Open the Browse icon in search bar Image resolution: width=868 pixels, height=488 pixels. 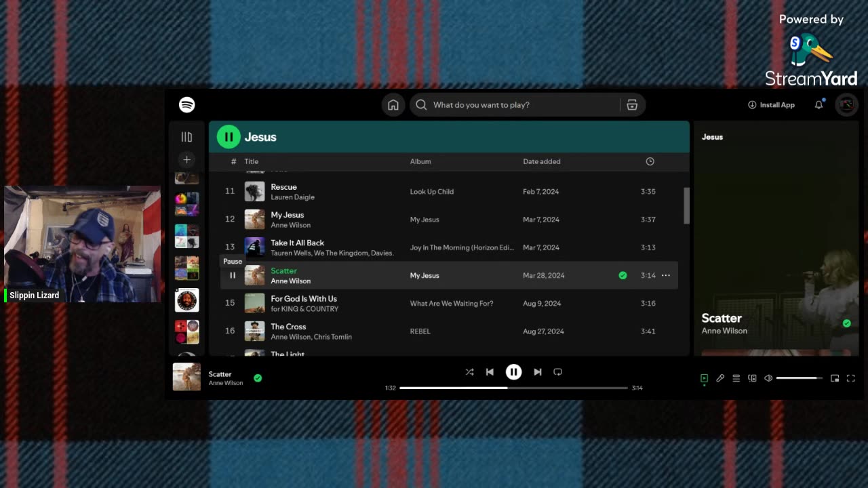pos(632,105)
